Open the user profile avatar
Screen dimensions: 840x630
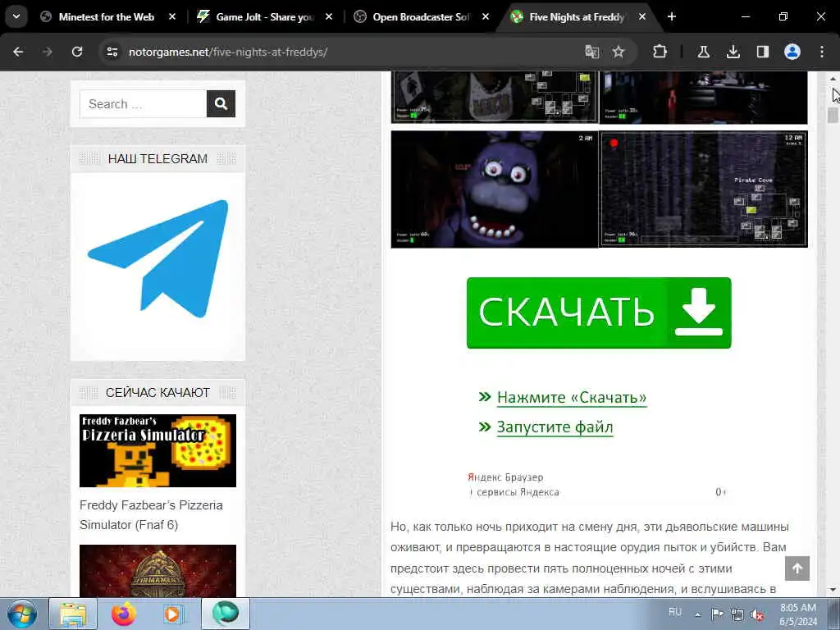pos(792,52)
